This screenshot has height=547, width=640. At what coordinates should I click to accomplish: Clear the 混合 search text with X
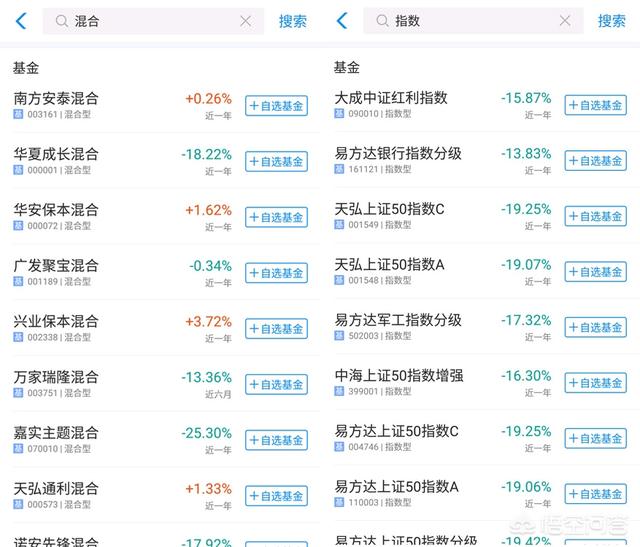246,21
